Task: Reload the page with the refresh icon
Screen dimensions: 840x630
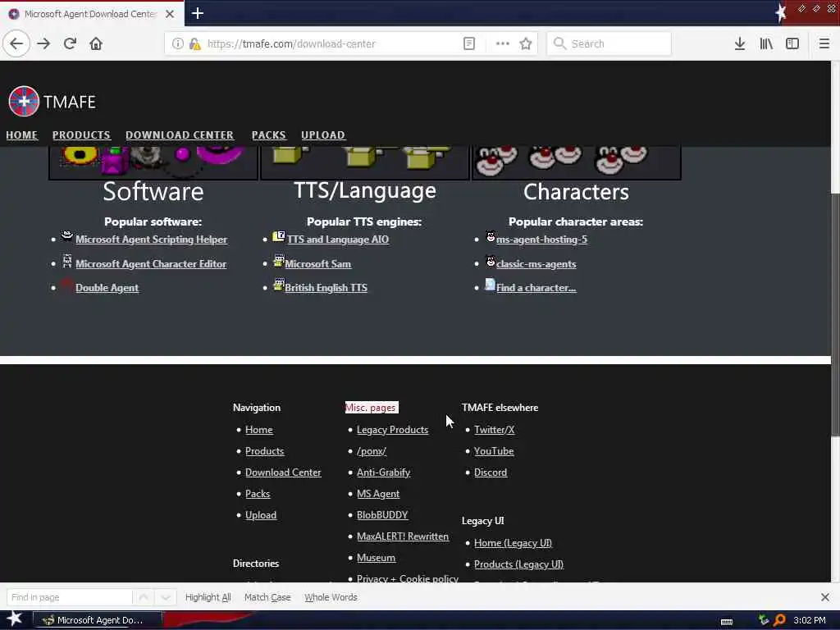Action: 70,43
